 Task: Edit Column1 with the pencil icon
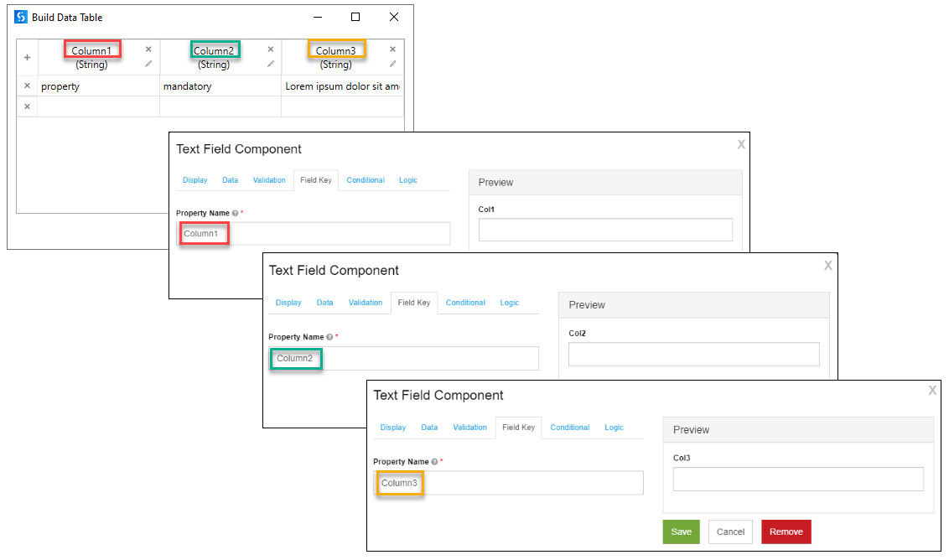pyautogui.click(x=148, y=64)
